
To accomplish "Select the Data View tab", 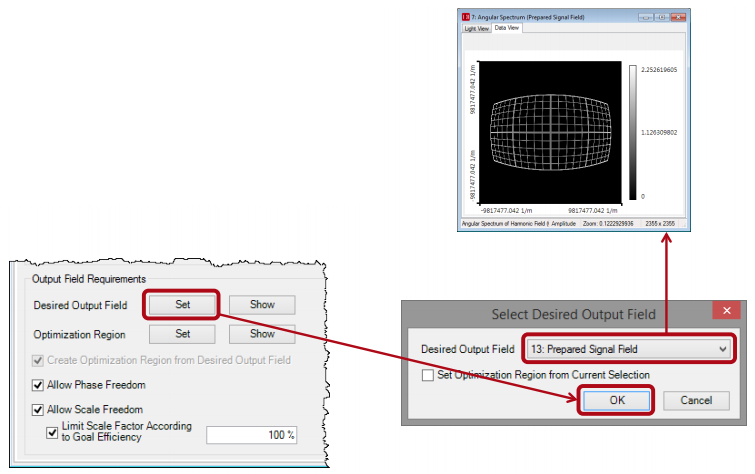I will 507,28.
